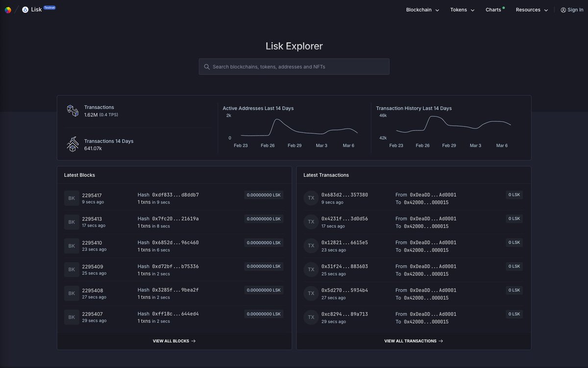588x368 pixels.
Task: Focus the blockchain search input field
Action: pos(294,67)
